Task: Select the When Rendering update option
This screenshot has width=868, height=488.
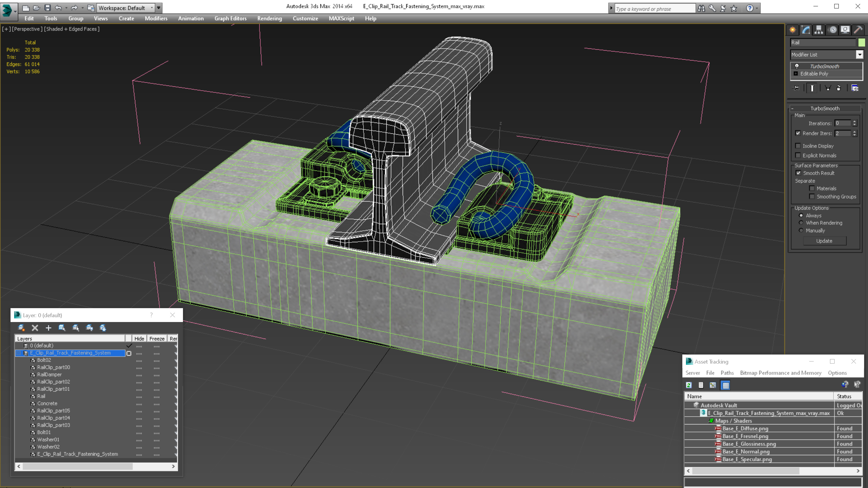Action: (801, 223)
